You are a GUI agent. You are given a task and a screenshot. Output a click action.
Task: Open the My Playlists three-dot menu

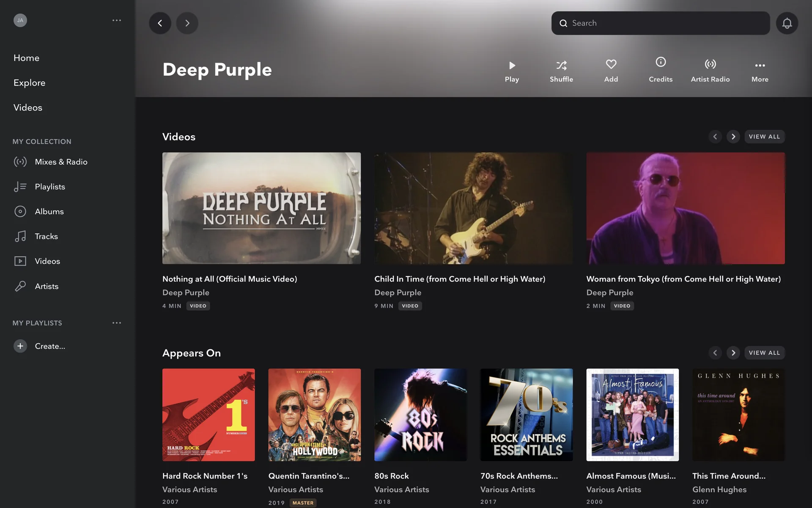point(117,323)
